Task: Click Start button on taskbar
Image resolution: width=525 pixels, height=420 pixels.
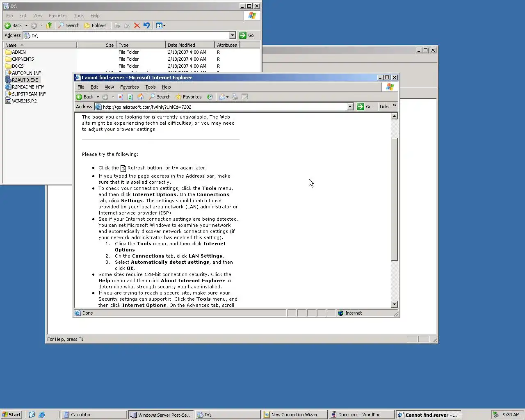Action: pyautogui.click(x=11, y=415)
